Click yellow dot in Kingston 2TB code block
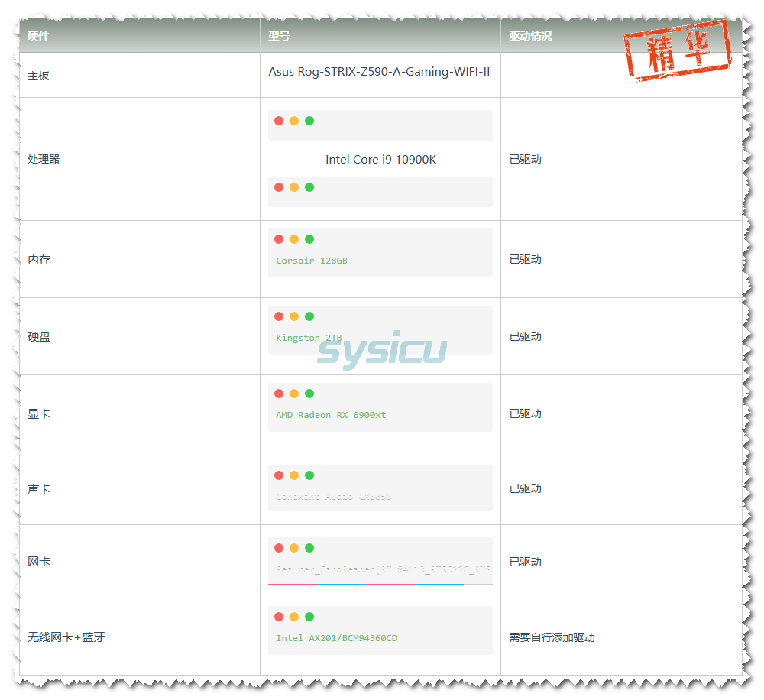The image size is (764, 700). point(294,316)
